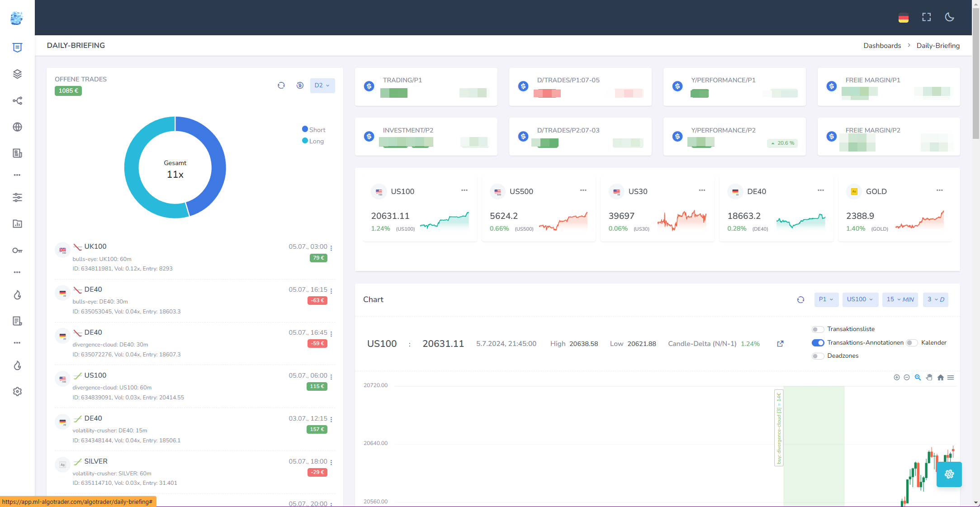Go to Dashboards breadcrumb
This screenshot has width=980, height=507.
pos(882,46)
